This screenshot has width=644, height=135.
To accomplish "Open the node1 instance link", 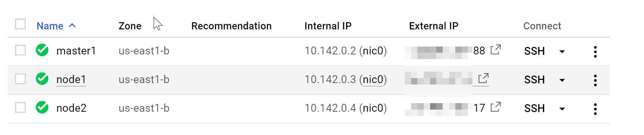I will 71,79.
